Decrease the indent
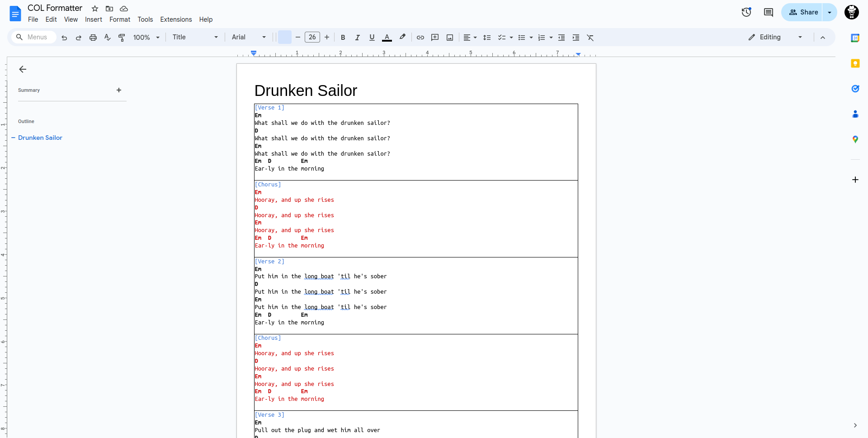 561,38
